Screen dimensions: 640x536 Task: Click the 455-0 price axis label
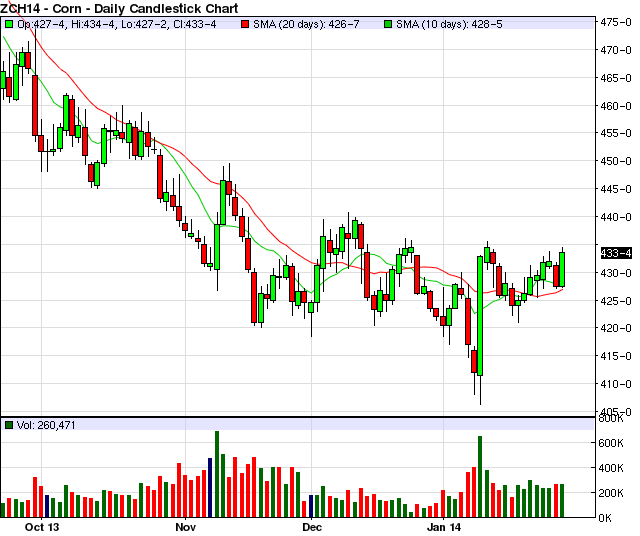(616, 133)
